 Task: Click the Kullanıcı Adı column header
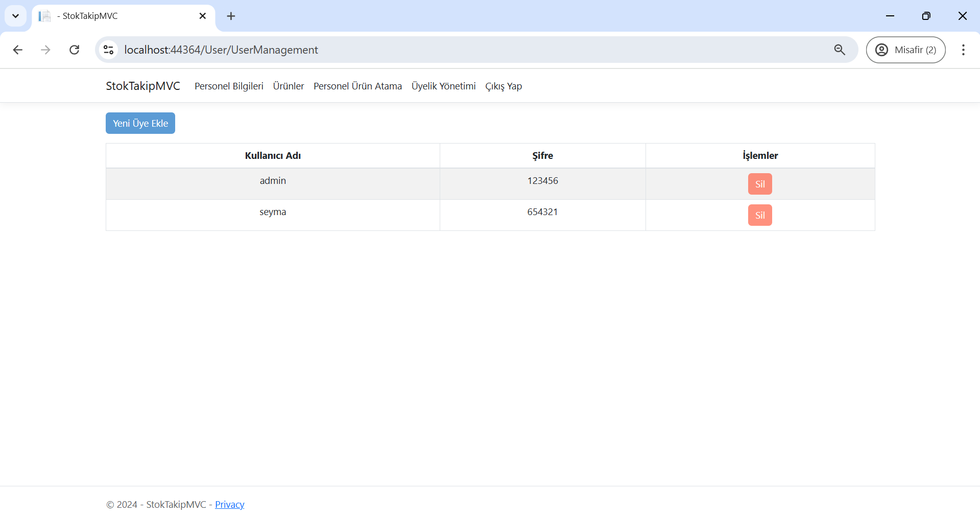(x=273, y=156)
